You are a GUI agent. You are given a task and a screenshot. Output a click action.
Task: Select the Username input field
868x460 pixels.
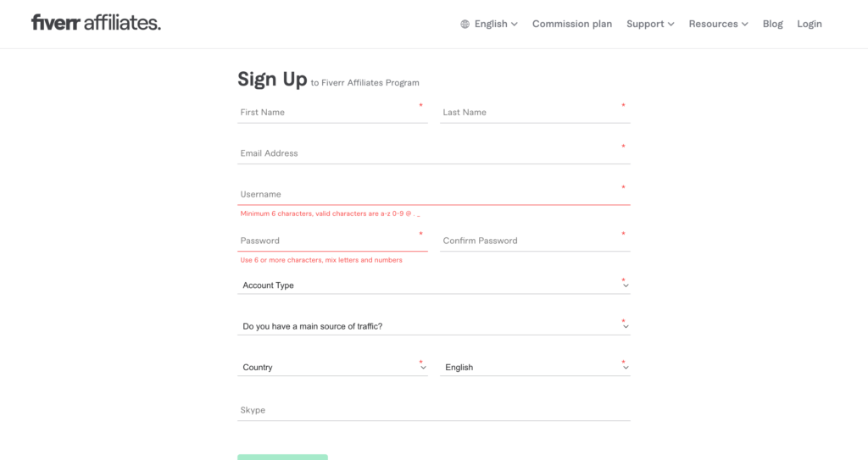click(x=434, y=194)
